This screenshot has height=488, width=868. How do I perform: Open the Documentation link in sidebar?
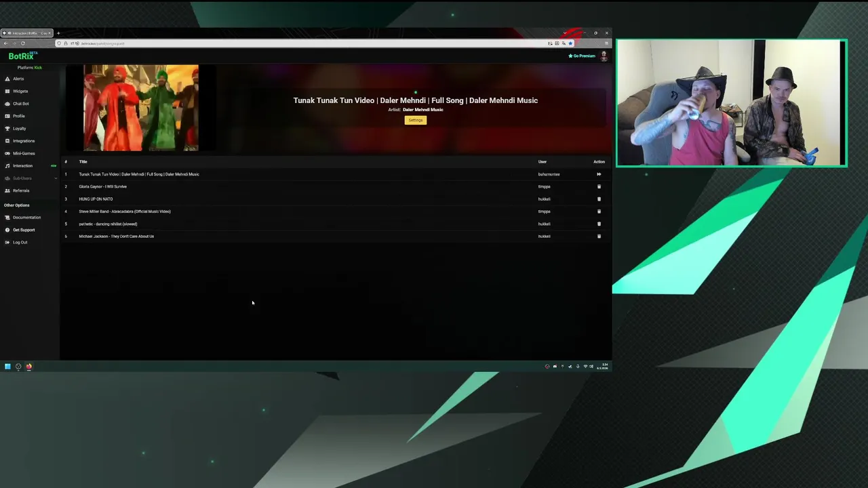tap(26, 218)
